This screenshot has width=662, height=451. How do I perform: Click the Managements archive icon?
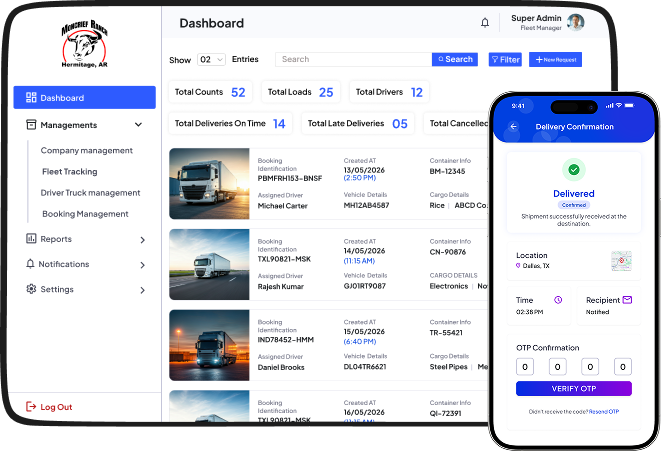(x=31, y=125)
